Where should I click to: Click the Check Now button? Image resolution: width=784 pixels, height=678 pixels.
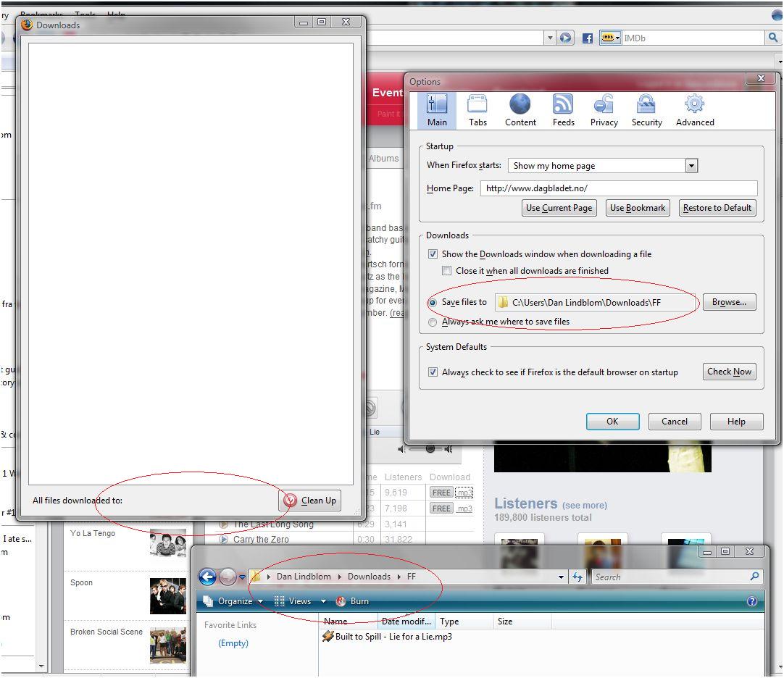coord(729,372)
